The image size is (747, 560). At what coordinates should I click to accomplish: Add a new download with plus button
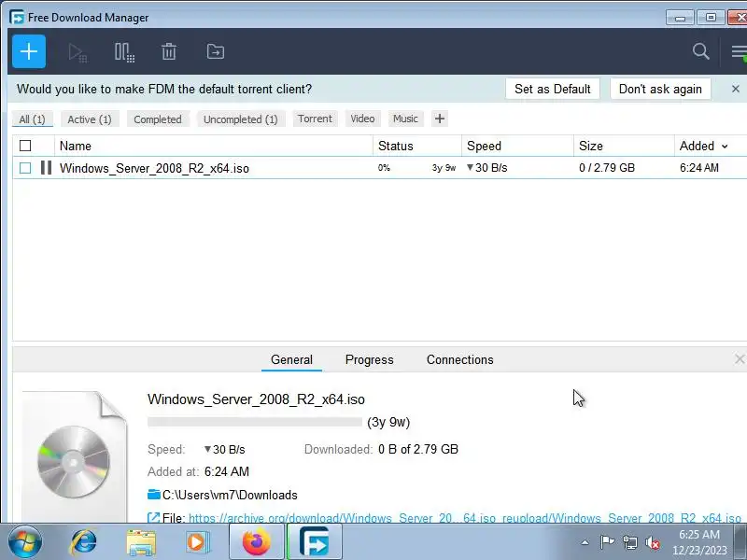(29, 51)
